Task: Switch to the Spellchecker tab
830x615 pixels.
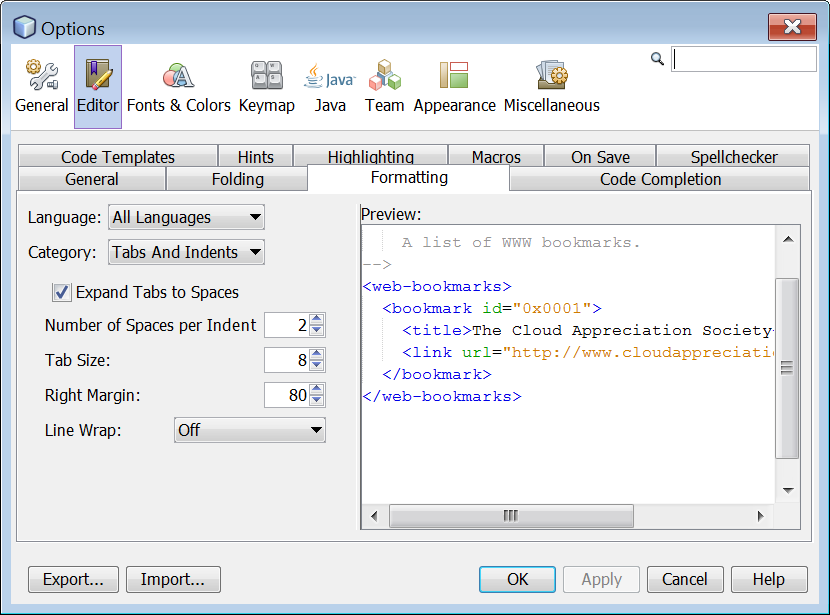Action: click(x=734, y=156)
